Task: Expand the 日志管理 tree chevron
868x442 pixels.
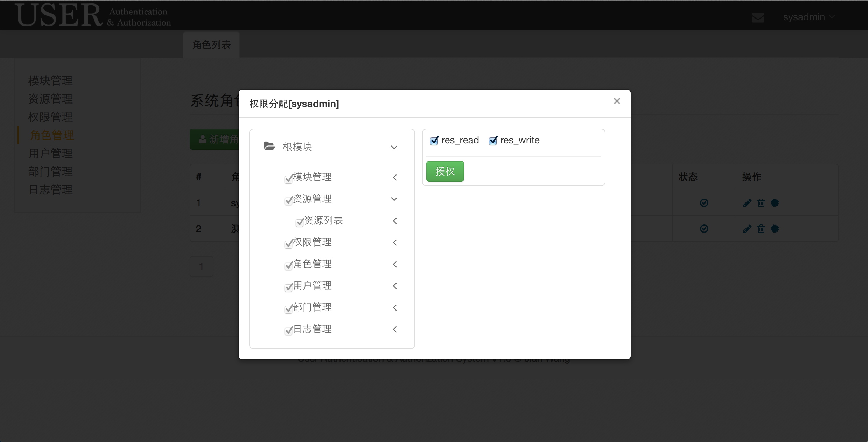Action: click(395, 329)
